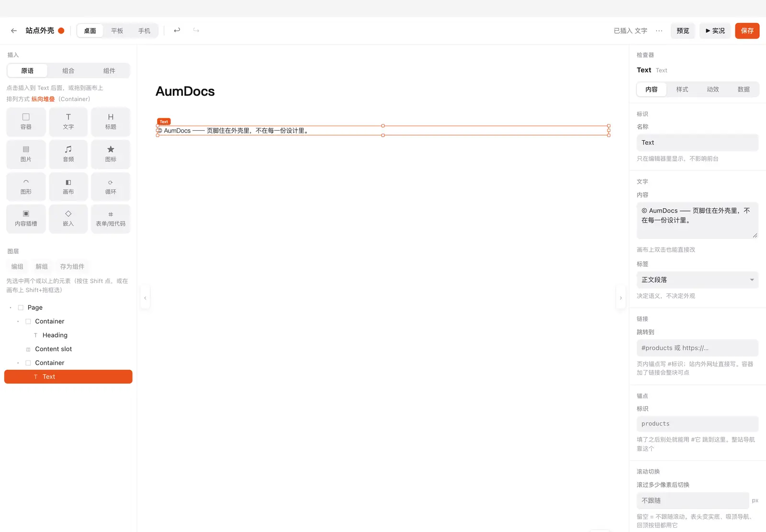
Task: Open the more options ellipsis menu
Action: [659, 31]
